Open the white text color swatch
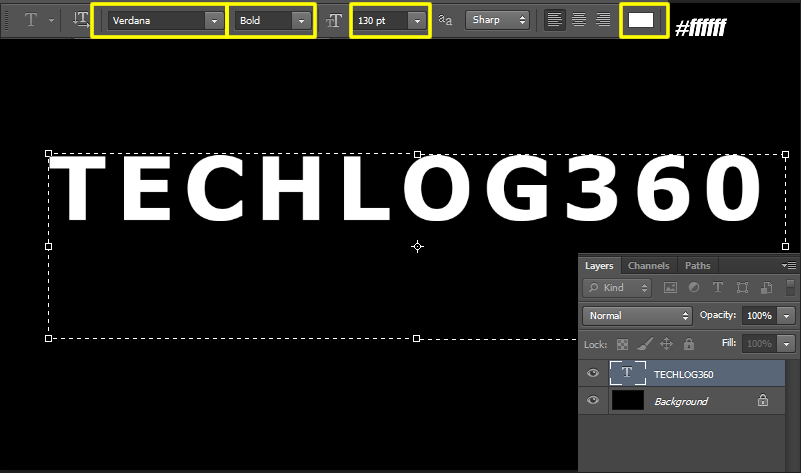This screenshot has height=473, width=801. [641, 20]
